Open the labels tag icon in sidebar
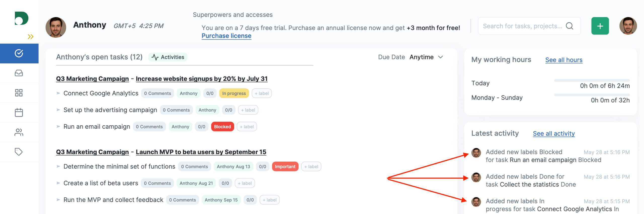 [19, 152]
